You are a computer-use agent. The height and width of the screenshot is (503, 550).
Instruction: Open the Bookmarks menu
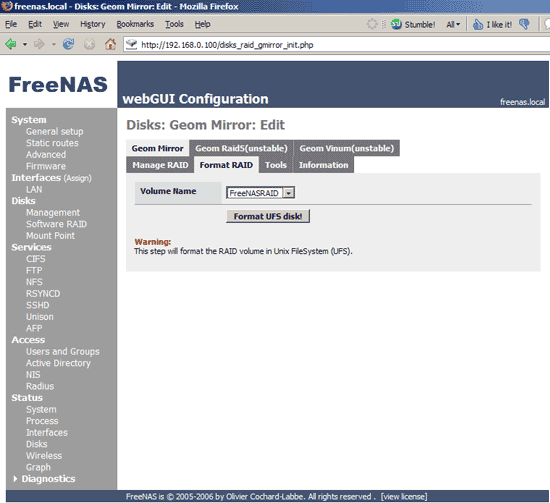pos(135,24)
